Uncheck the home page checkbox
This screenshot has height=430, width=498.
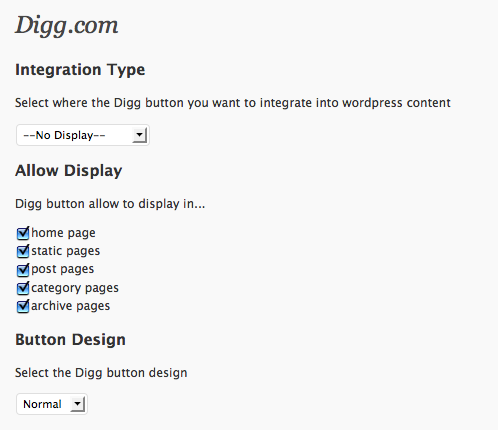click(x=23, y=233)
